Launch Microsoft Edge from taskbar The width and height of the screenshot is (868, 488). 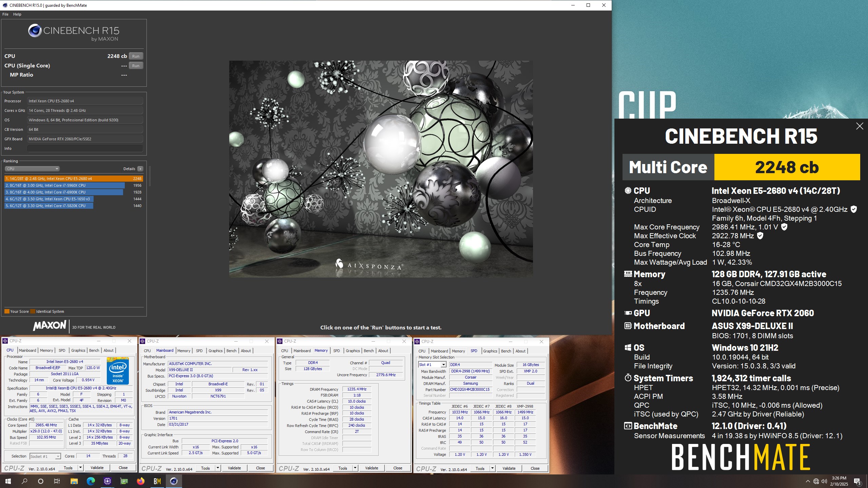91,481
